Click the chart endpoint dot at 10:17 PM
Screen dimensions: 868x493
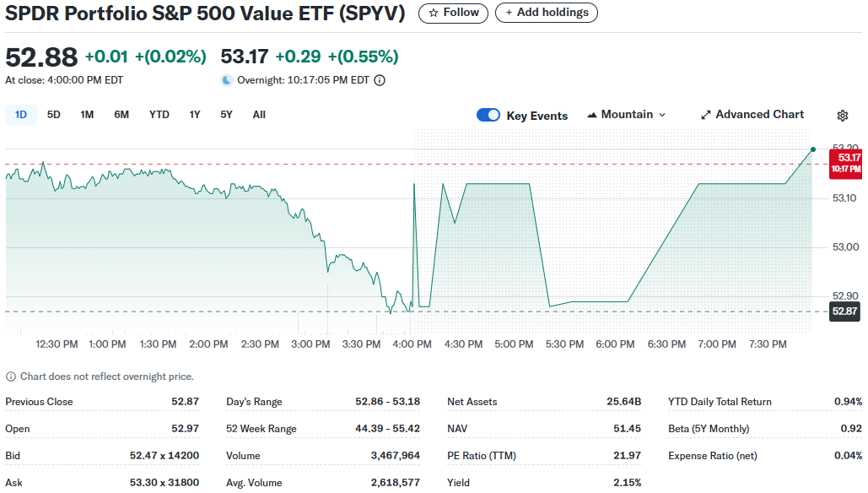[812, 149]
